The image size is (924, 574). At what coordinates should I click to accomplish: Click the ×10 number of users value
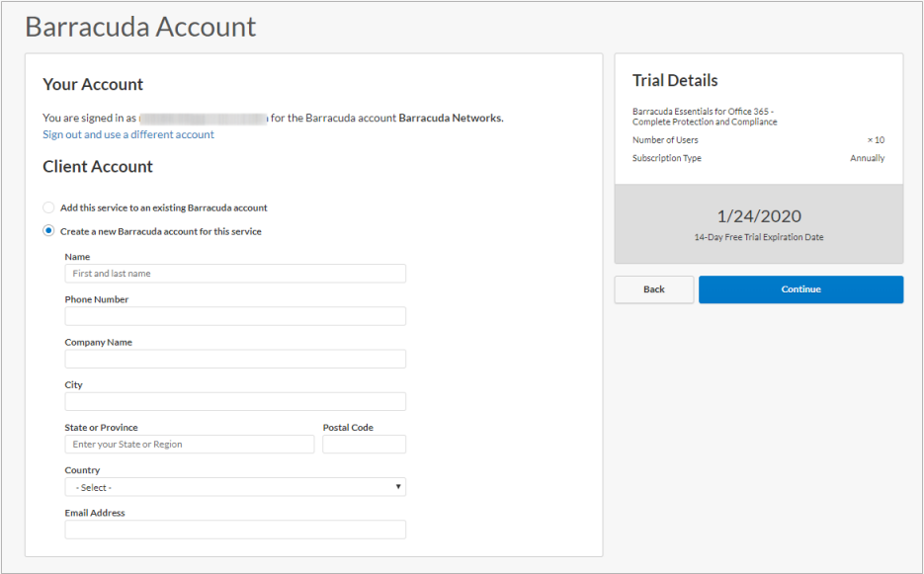pyautogui.click(x=876, y=140)
